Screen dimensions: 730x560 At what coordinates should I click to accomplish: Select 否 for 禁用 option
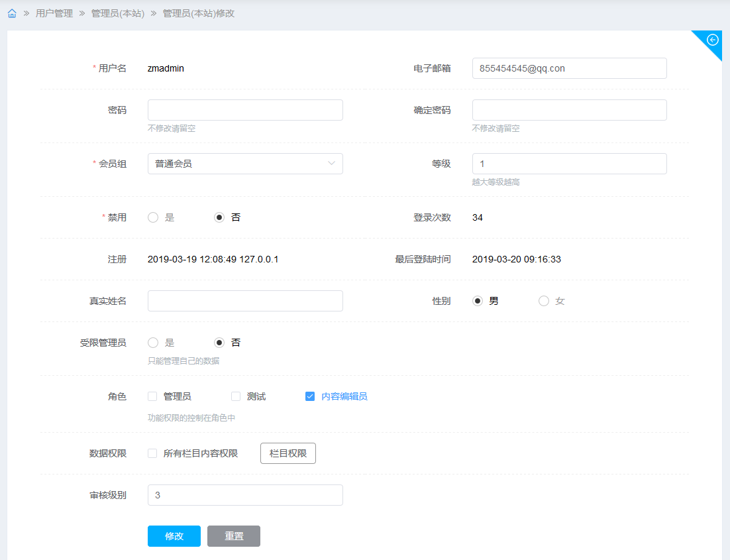point(219,217)
